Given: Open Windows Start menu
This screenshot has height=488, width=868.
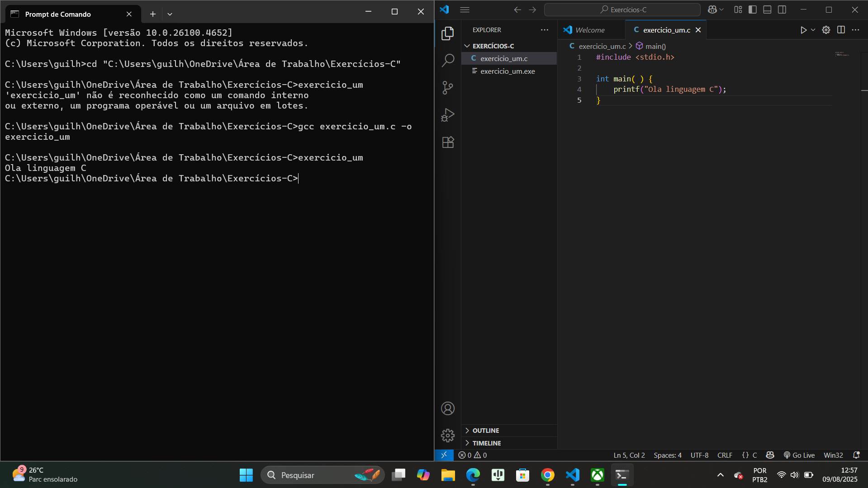Looking at the screenshot, I should click(x=246, y=475).
